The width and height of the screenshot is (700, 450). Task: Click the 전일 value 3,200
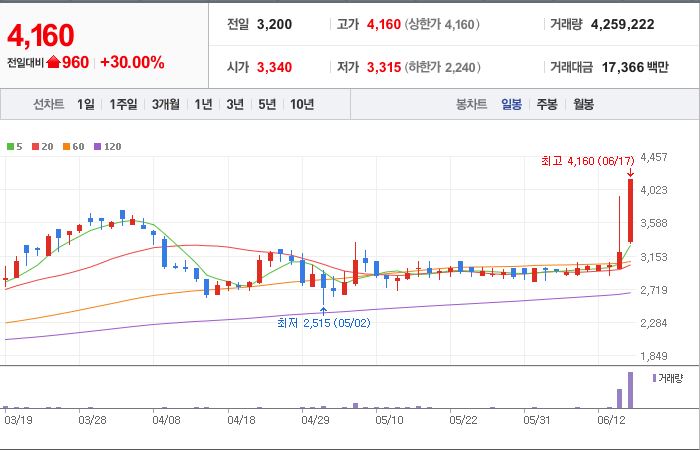tap(274, 24)
